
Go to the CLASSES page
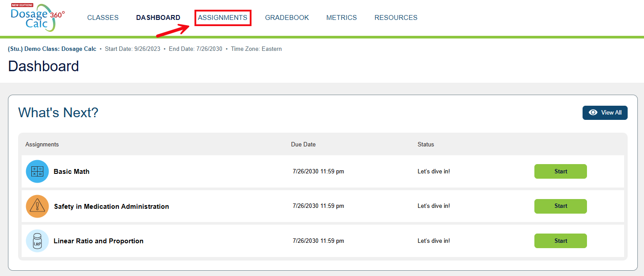point(103,18)
